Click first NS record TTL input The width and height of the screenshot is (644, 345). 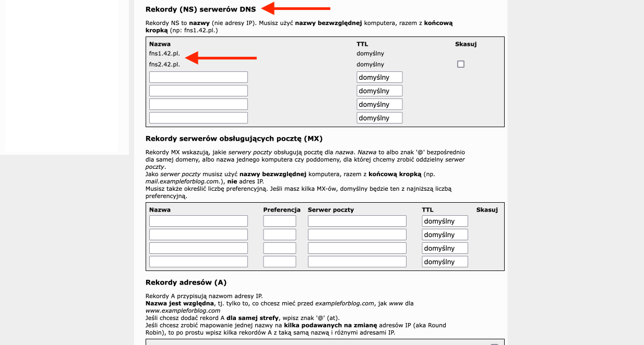(379, 77)
